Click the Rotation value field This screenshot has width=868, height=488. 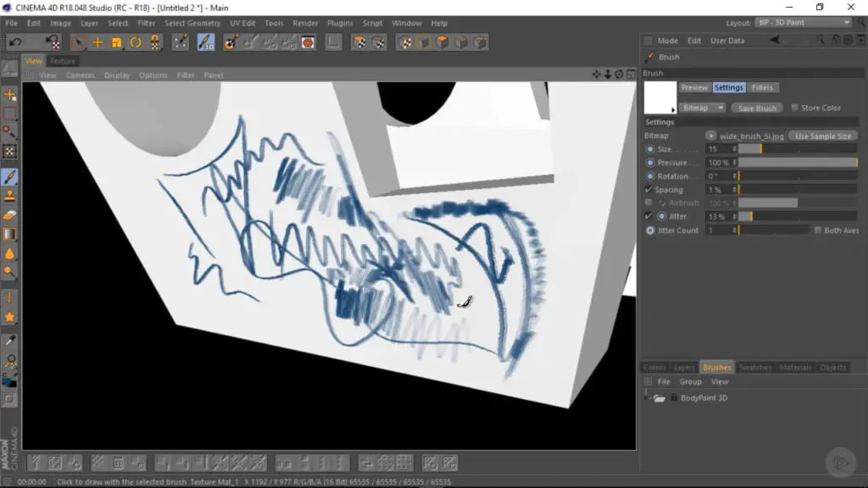coord(719,176)
